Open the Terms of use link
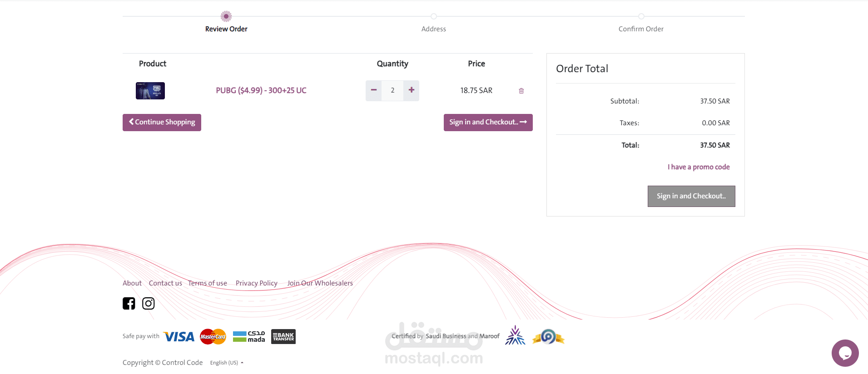Viewport: 868px width, 374px height. tap(208, 283)
